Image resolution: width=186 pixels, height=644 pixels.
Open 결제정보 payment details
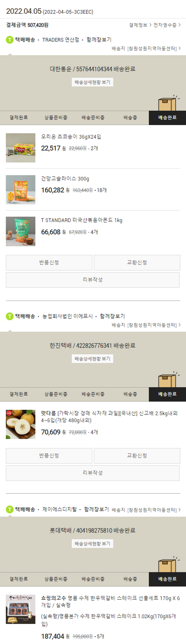coord(140,25)
